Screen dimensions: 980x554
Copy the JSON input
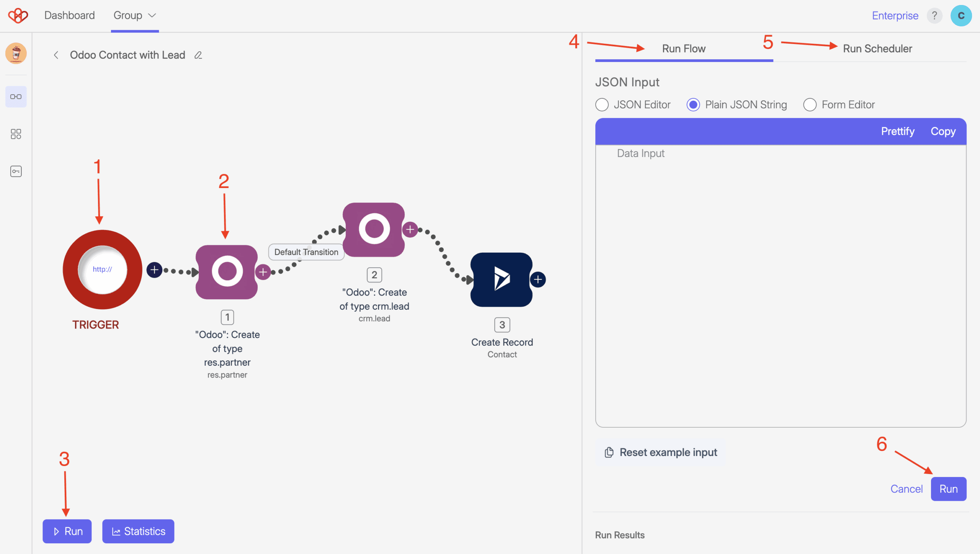pyautogui.click(x=943, y=131)
